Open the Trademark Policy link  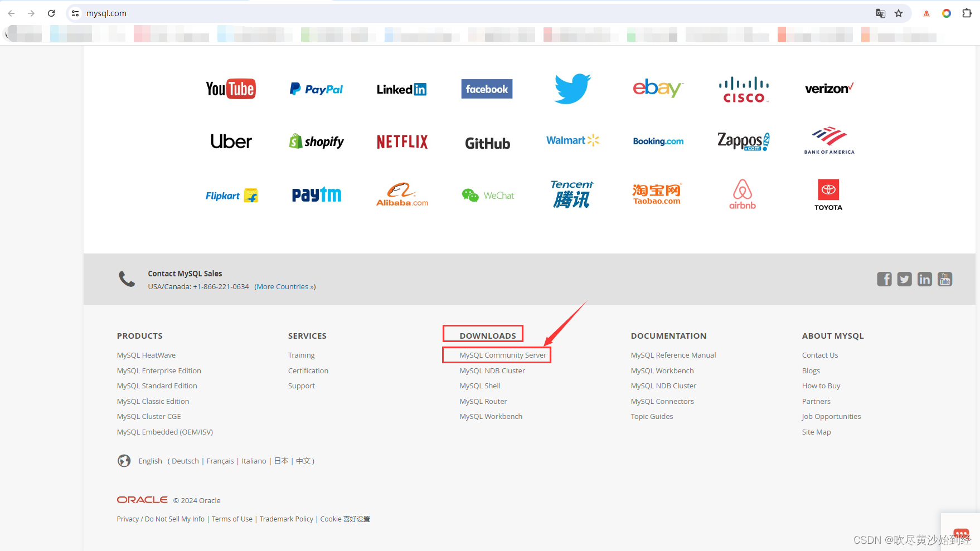[287, 519]
